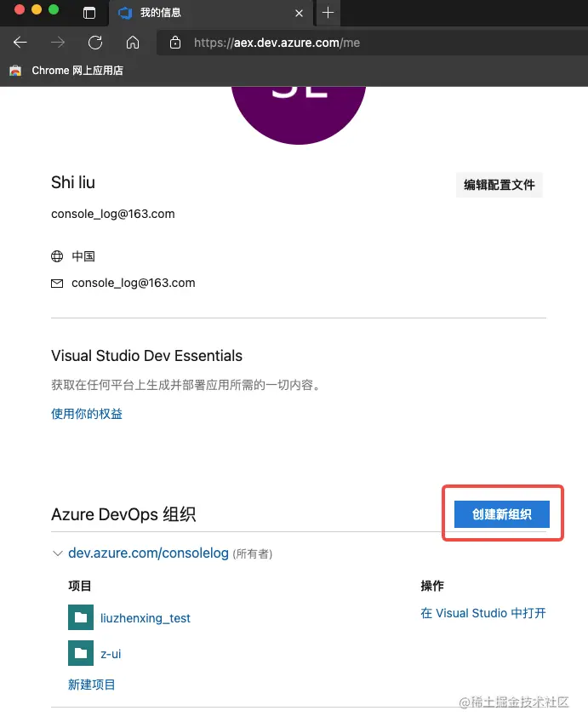
Task: Click the yellow minimize window button
Action: tap(37, 9)
